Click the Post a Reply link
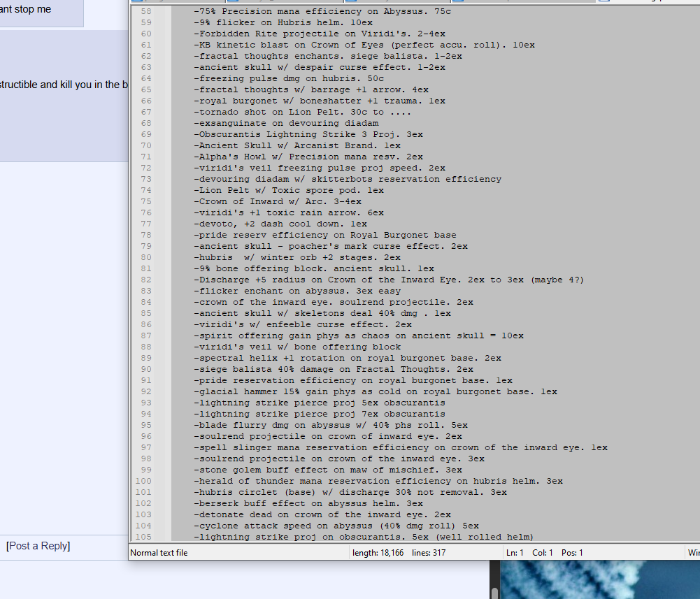Image resolution: width=700 pixels, height=599 pixels. [38, 546]
